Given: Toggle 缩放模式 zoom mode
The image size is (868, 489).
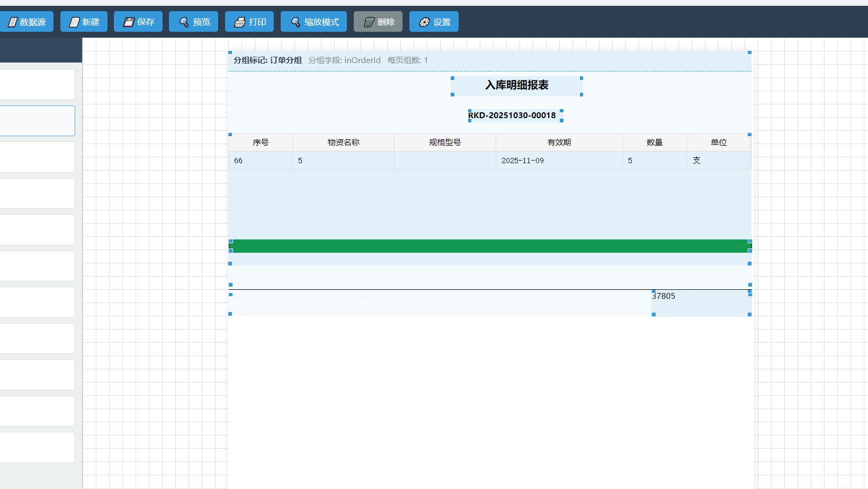Looking at the screenshot, I should (314, 22).
